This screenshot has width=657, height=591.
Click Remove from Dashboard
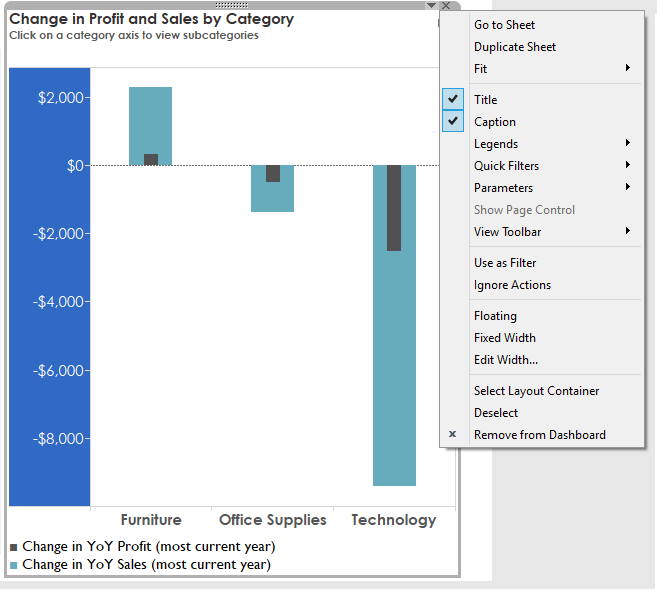(540, 435)
